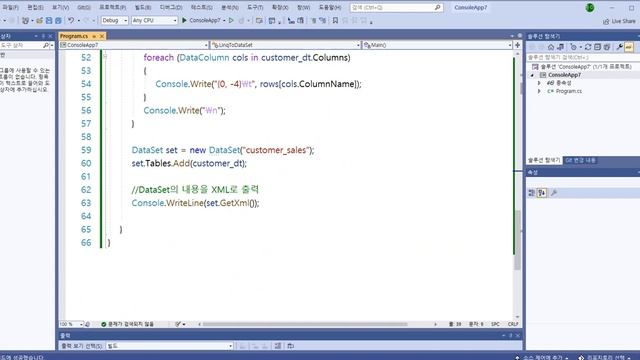The width and height of the screenshot is (640, 360).
Task: Click the Save icon in the toolbar
Action: [x=49, y=20]
